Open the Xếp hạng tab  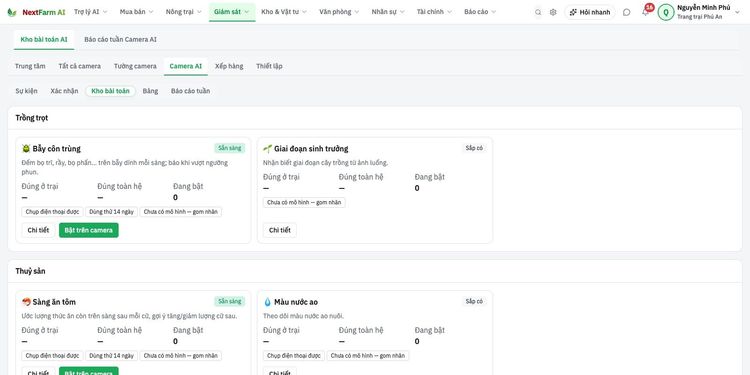click(229, 66)
